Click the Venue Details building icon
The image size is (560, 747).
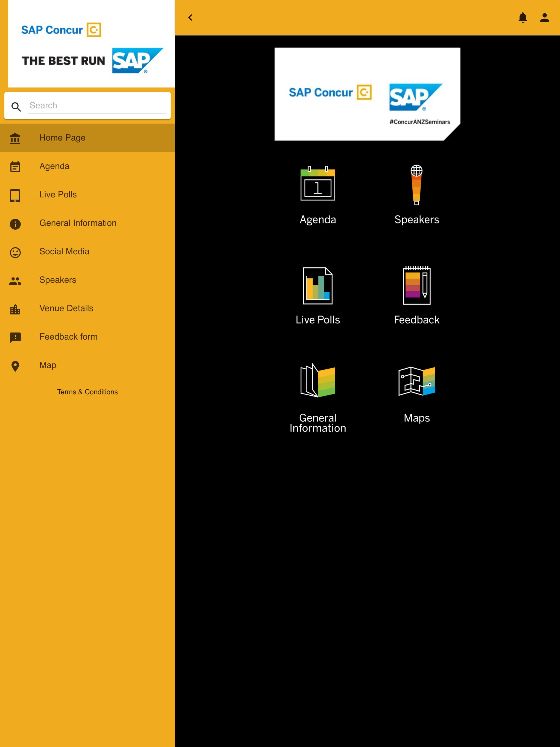point(15,309)
